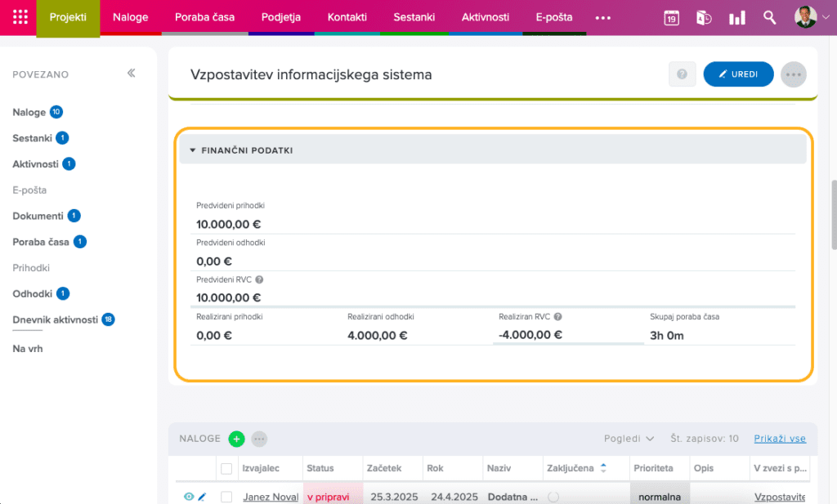Click the search magnifier icon
The height and width of the screenshot is (504, 837).
coord(769,16)
